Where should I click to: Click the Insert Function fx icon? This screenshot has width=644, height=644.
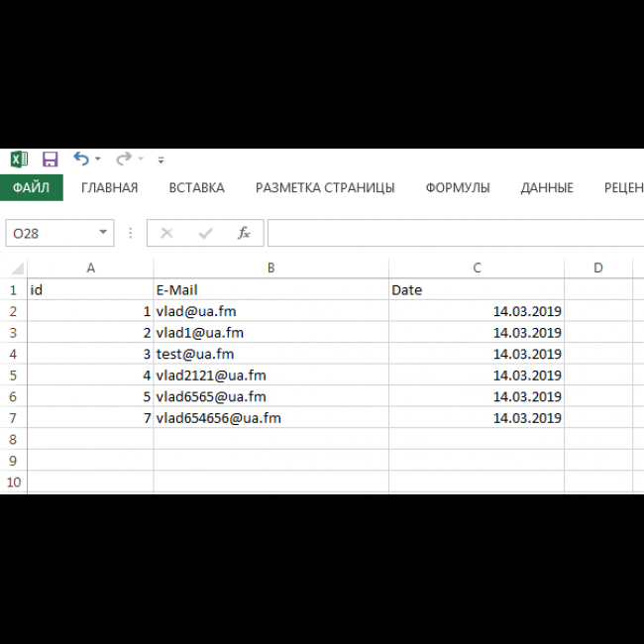pyautogui.click(x=244, y=234)
